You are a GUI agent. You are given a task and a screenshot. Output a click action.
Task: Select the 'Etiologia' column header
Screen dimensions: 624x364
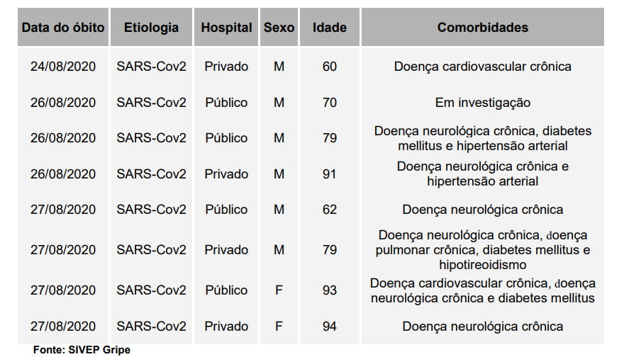click(151, 28)
